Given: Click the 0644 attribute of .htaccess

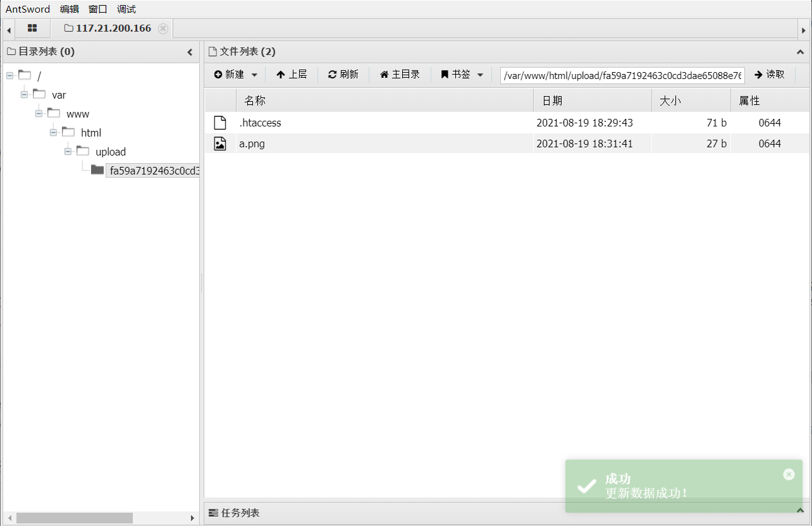Looking at the screenshot, I should tap(770, 123).
